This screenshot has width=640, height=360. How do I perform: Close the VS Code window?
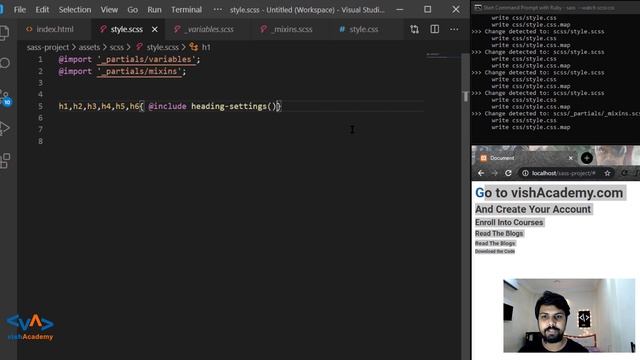[x=456, y=9]
